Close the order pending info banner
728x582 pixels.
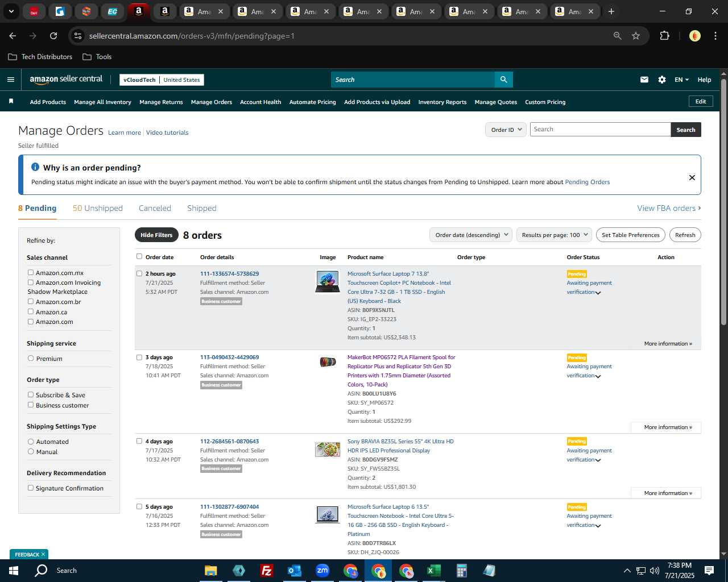click(692, 177)
